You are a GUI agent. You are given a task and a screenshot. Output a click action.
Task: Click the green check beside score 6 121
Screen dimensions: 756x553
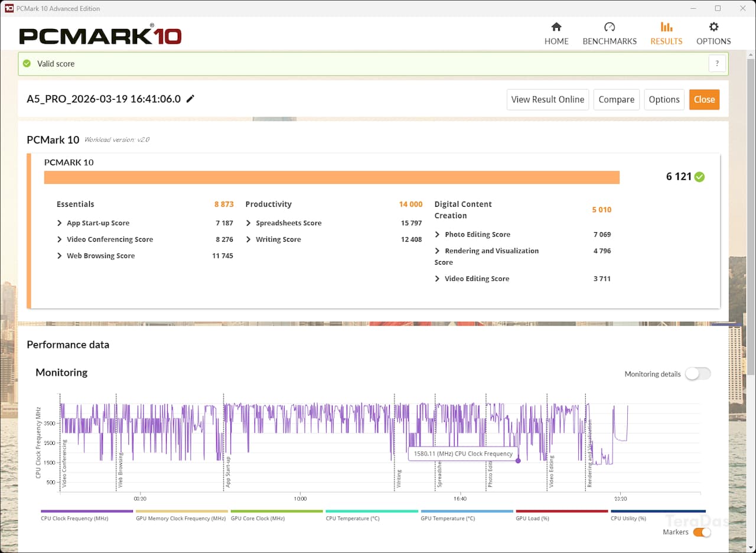699,177
